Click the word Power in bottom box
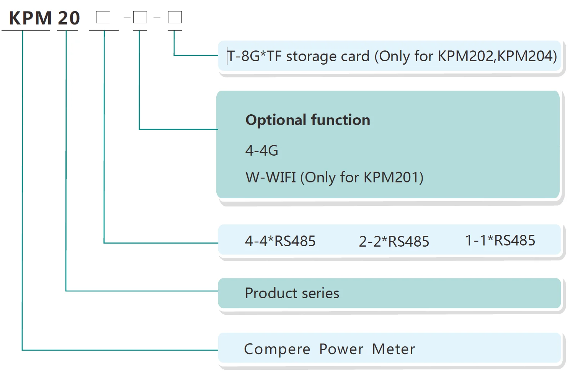The image size is (588, 377). tap(341, 349)
